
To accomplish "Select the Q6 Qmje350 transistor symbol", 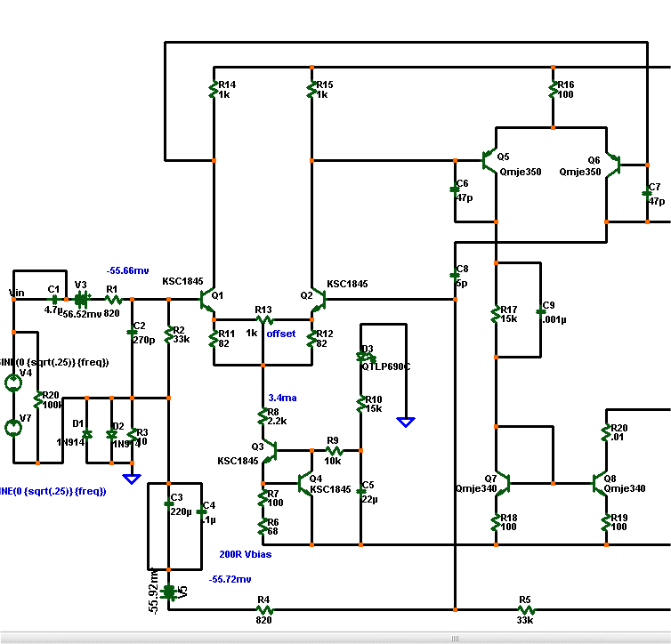I will (x=612, y=165).
